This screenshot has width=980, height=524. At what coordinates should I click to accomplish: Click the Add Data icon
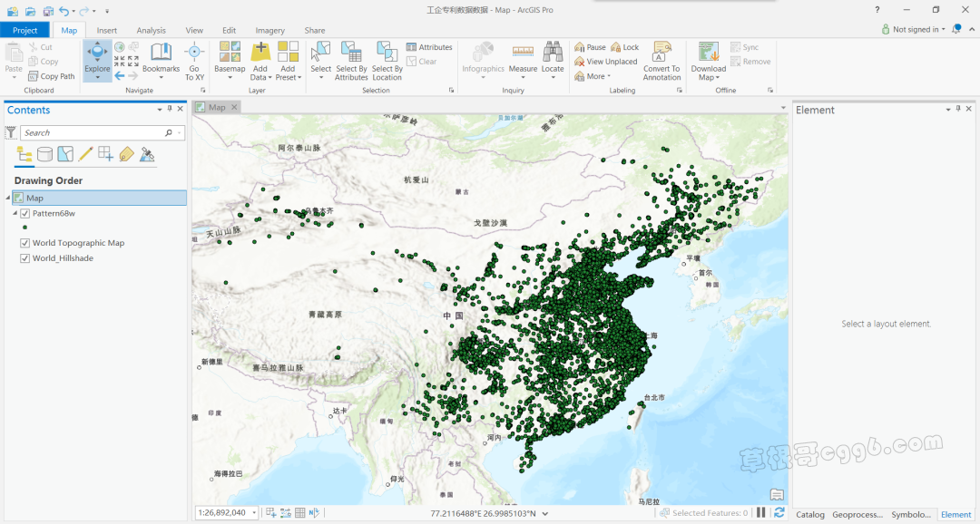(x=260, y=54)
